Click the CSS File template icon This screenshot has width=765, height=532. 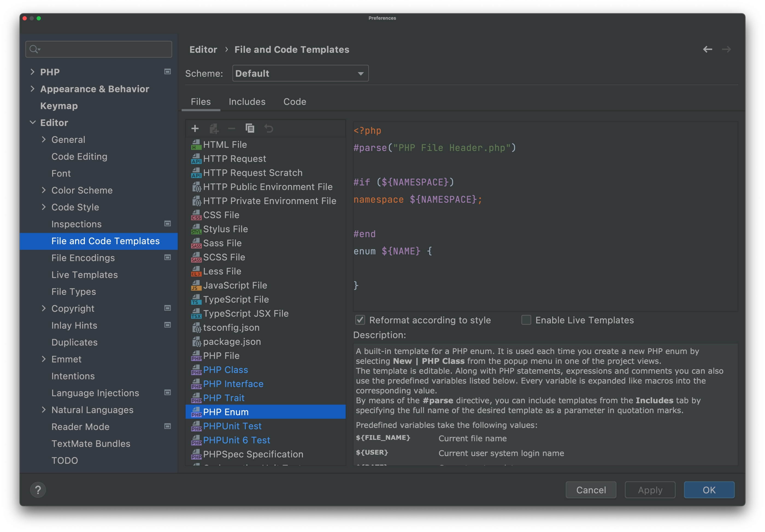point(196,215)
